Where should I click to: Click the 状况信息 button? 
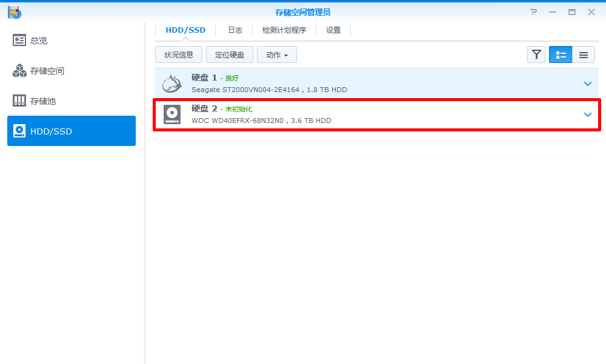pos(179,55)
